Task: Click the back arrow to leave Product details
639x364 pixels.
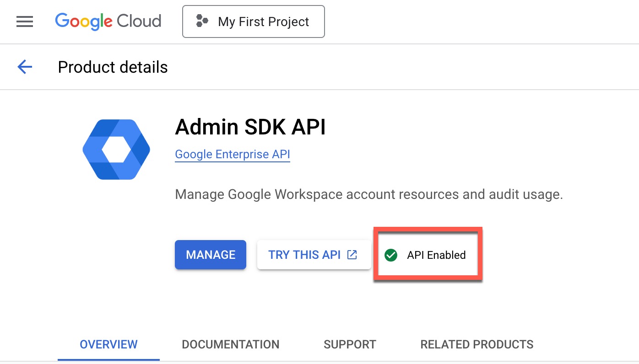Action: tap(24, 67)
